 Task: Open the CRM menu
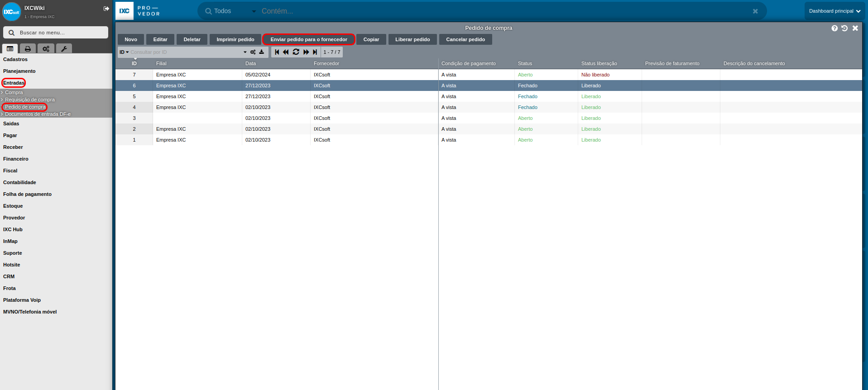[x=9, y=276]
